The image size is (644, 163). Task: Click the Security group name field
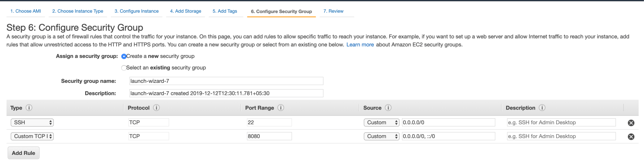point(226,81)
